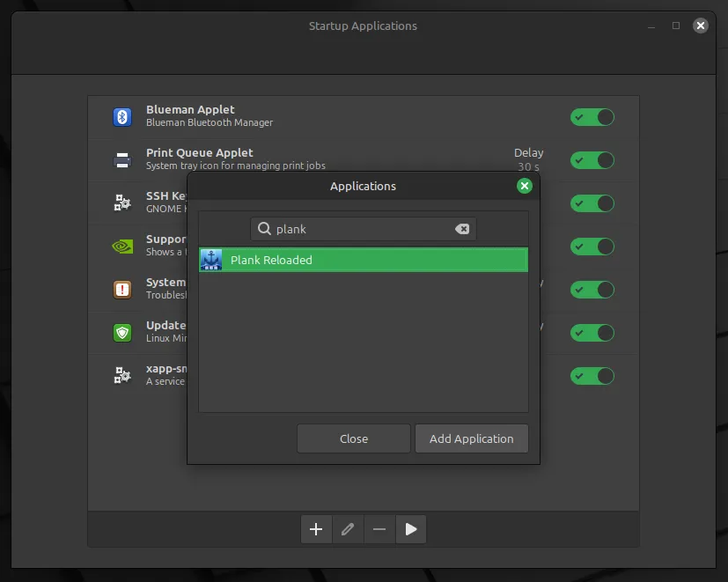Viewport: 728px width, 582px height.
Task: Switch off System Reports startup toggle
Action: click(592, 290)
